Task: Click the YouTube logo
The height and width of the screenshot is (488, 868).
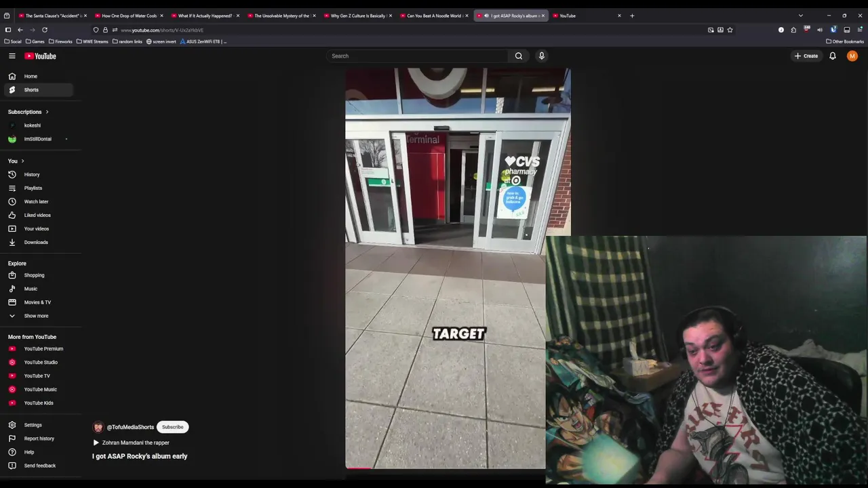Action: (40, 56)
